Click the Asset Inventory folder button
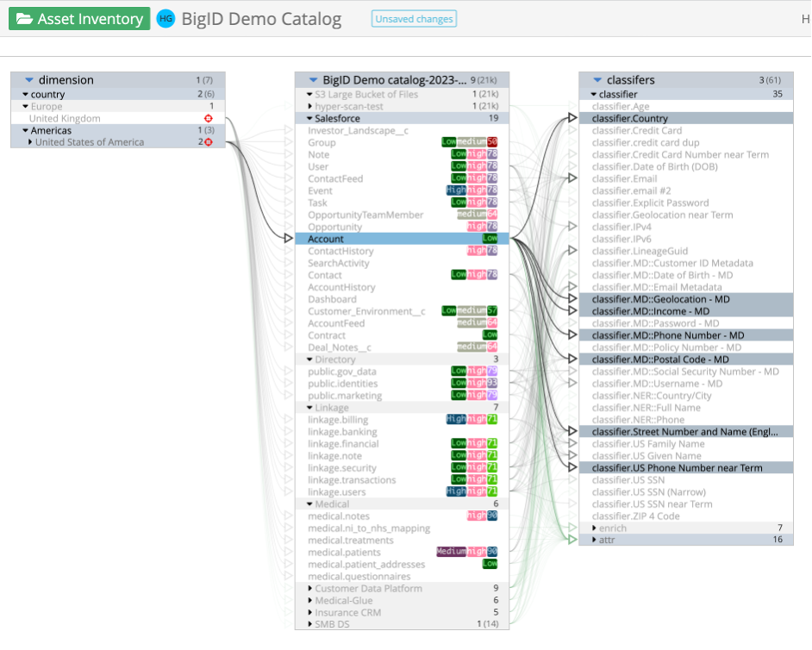 click(79, 19)
